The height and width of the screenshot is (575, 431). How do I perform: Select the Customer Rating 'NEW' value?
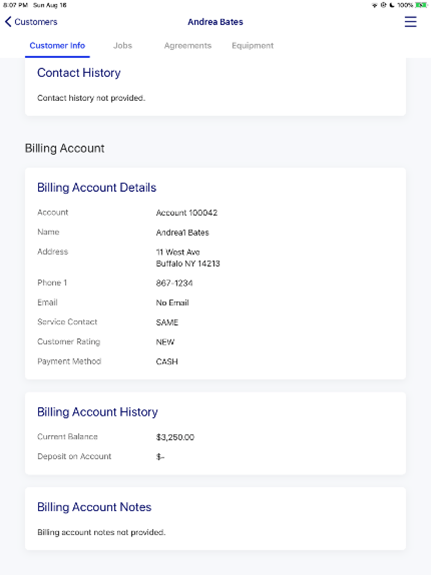(x=165, y=342)
